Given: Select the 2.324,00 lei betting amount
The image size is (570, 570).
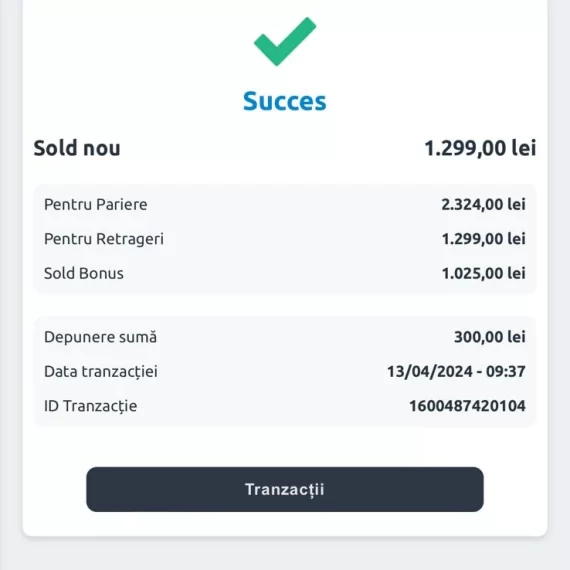Looking at the screenshot, I should point(483,204).
